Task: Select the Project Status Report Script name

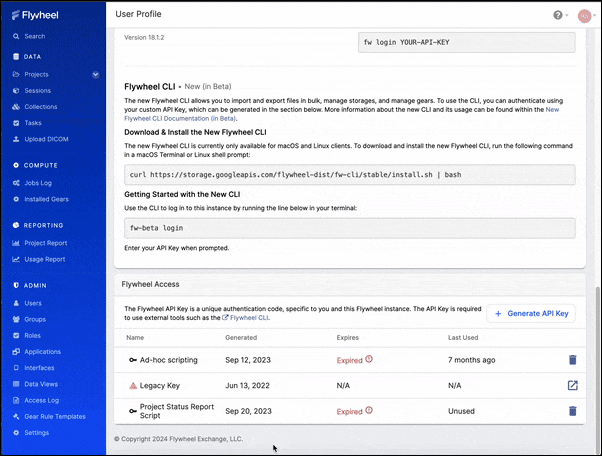Action: 177,411
